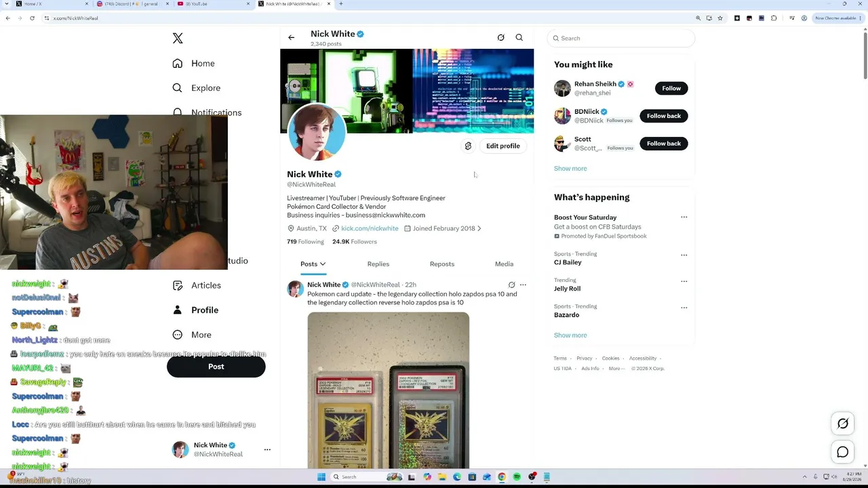This screenshot has height=488, width=868.
Task: Follow Rehan Sheikh
Action: point(671,88)
